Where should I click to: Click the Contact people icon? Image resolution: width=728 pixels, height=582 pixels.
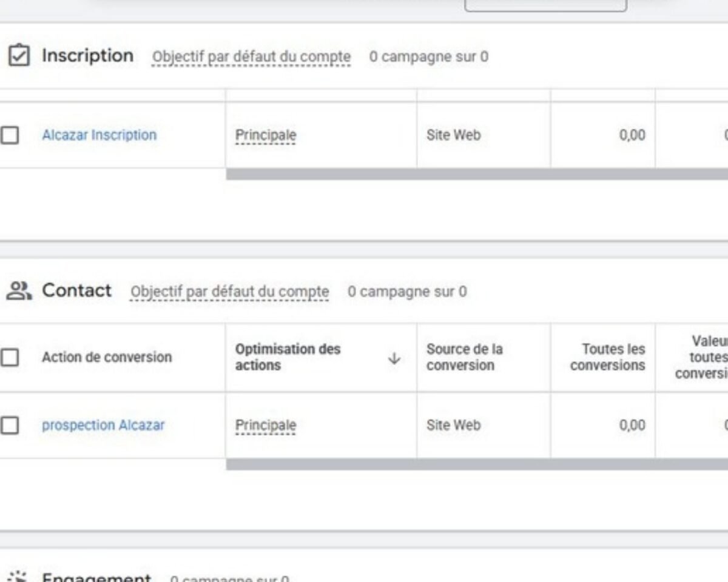(19, 291)
